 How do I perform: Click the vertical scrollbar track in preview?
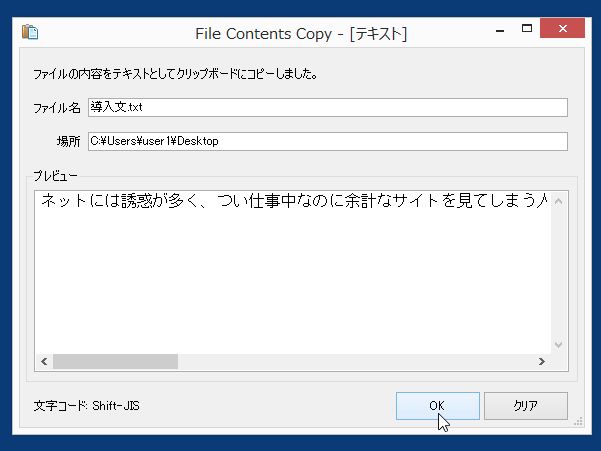click(558, 273)
